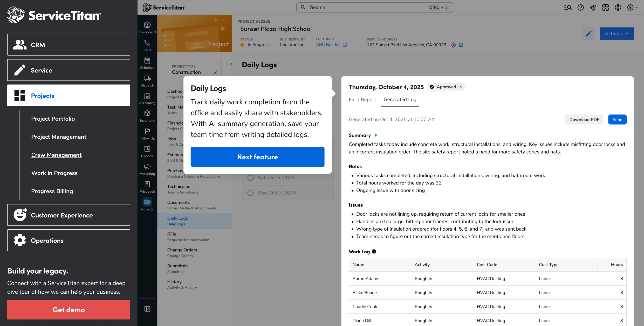Open the ABC Builder customer link
This screenshot has width=644, height=326.
(x=328, y=45)
